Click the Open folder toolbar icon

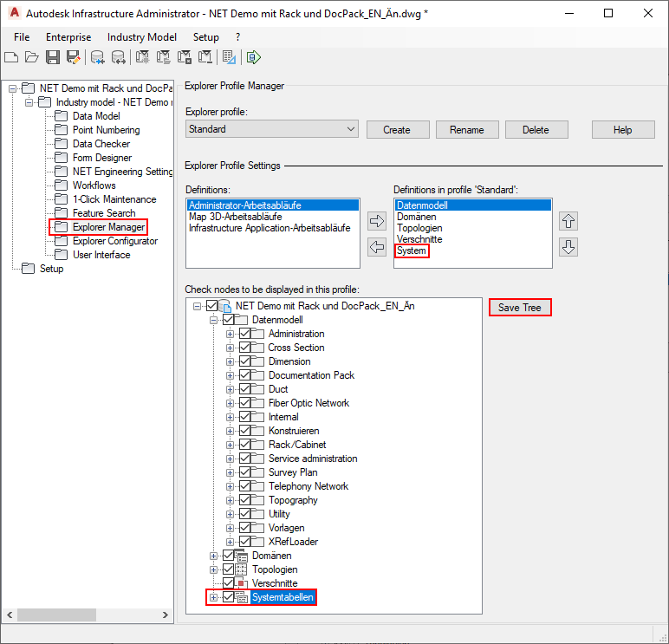pos(31,57)
